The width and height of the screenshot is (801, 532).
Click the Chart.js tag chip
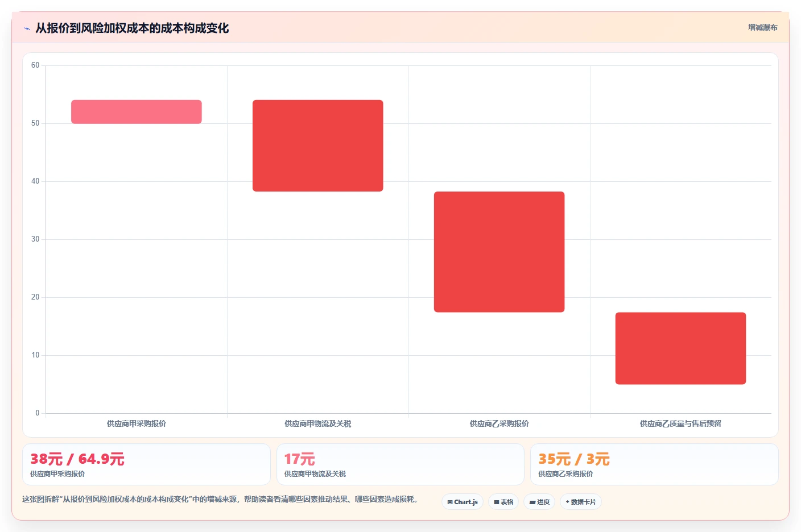click(463, 502)
